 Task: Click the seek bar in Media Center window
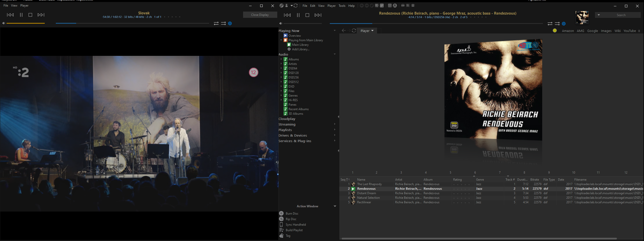436,23
